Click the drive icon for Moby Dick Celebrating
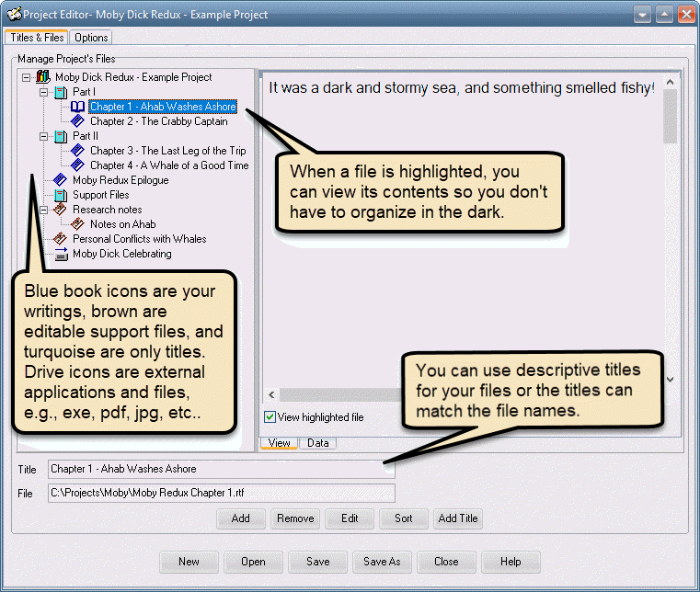Image resolution: width=700 pixels, height=592 pixels. [61, 255]
